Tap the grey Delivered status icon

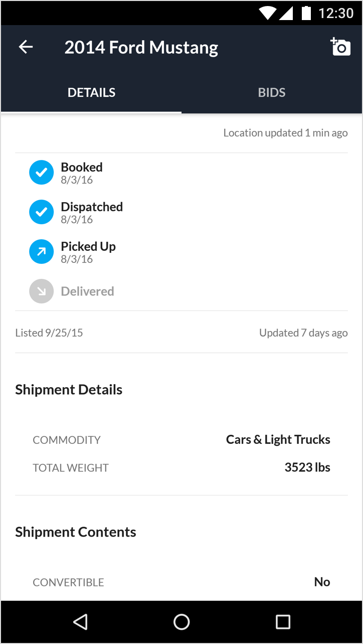[x=41, y=291]
